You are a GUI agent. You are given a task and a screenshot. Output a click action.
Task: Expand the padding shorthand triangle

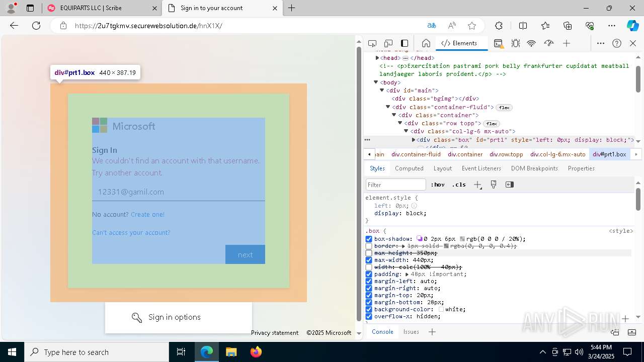407,275
